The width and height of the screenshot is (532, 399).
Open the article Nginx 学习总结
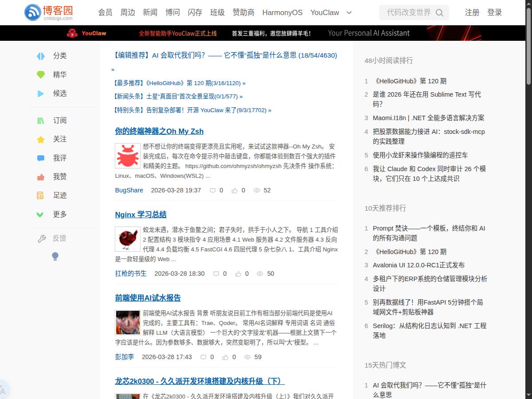140,214
